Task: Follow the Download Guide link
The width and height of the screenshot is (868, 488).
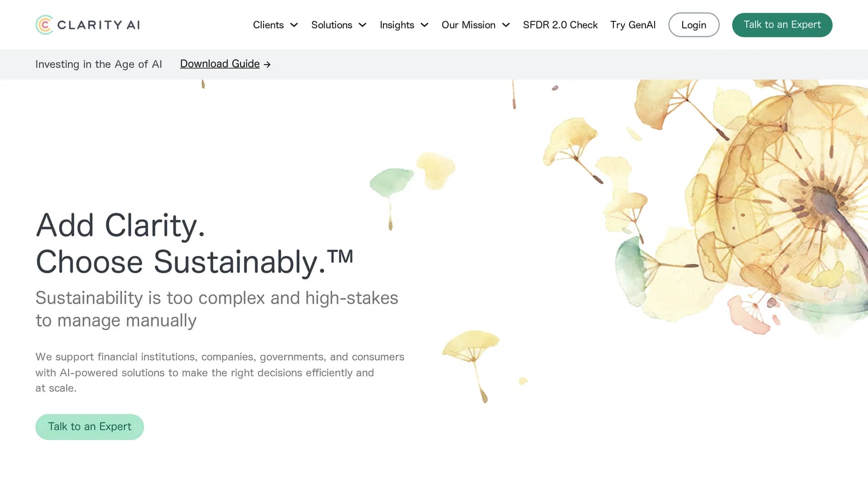Action: coord(220,64)
